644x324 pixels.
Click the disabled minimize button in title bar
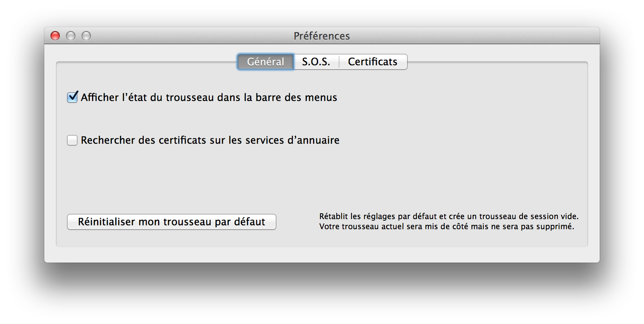point(71,36)
